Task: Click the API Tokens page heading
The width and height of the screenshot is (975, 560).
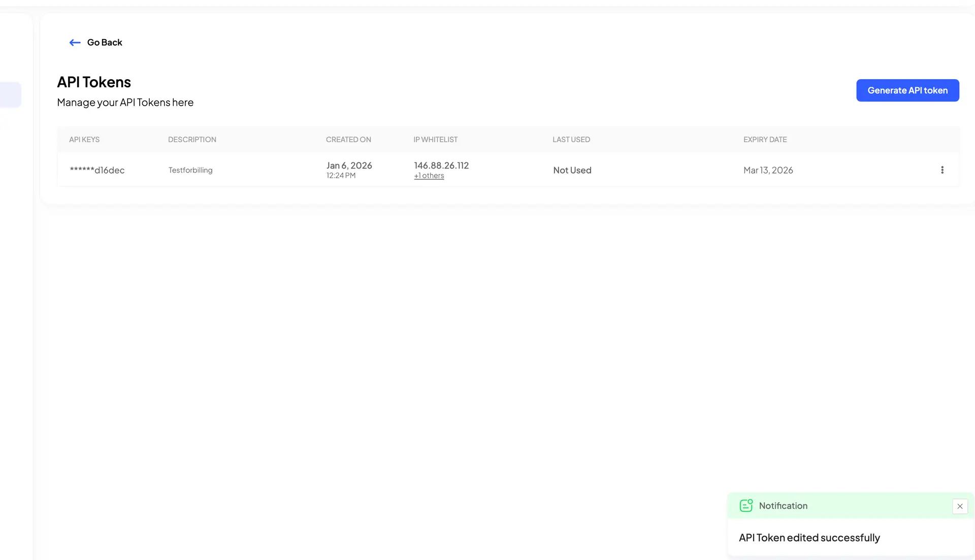Action: click(93, 82)
